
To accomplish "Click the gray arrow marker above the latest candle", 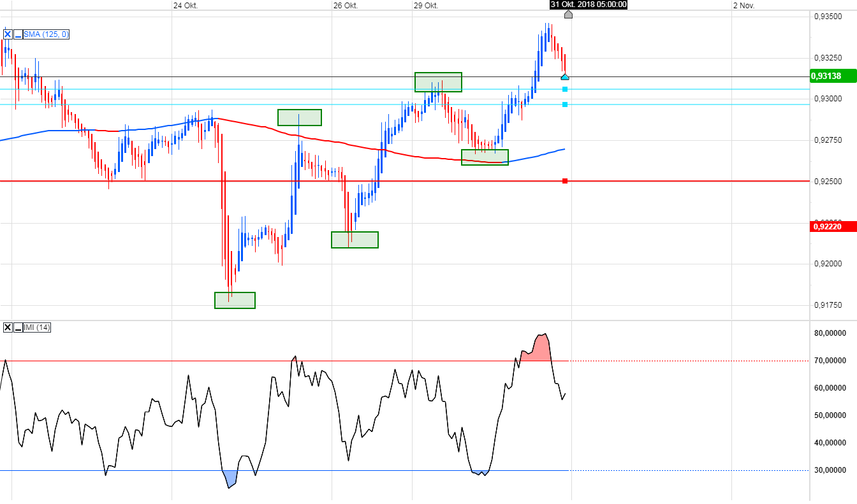I will tap(568, 15).
